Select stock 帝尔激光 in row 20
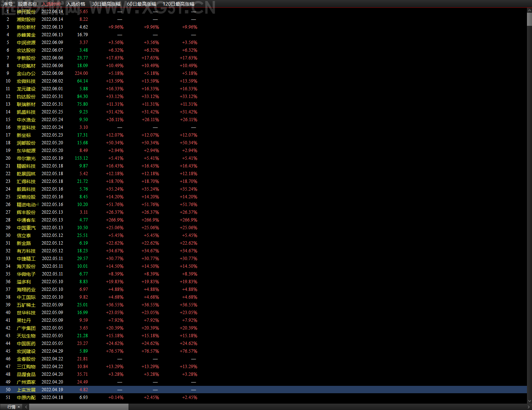 [x=26, y=158]
